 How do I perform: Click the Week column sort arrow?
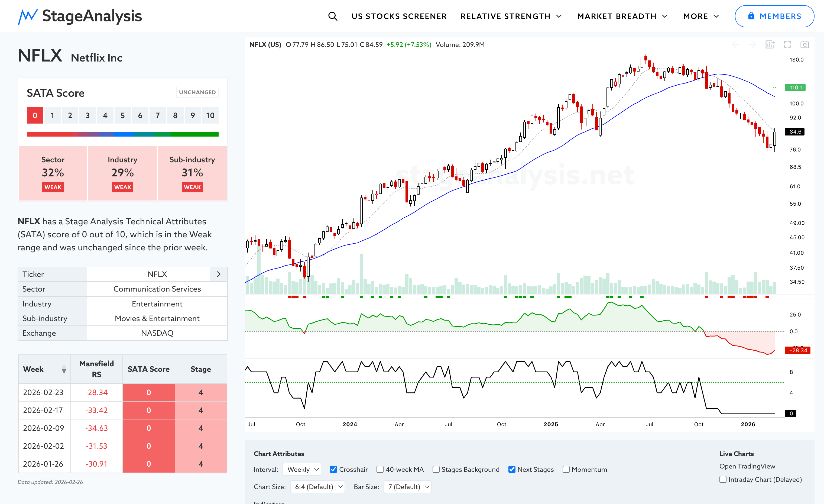point(64,369)
